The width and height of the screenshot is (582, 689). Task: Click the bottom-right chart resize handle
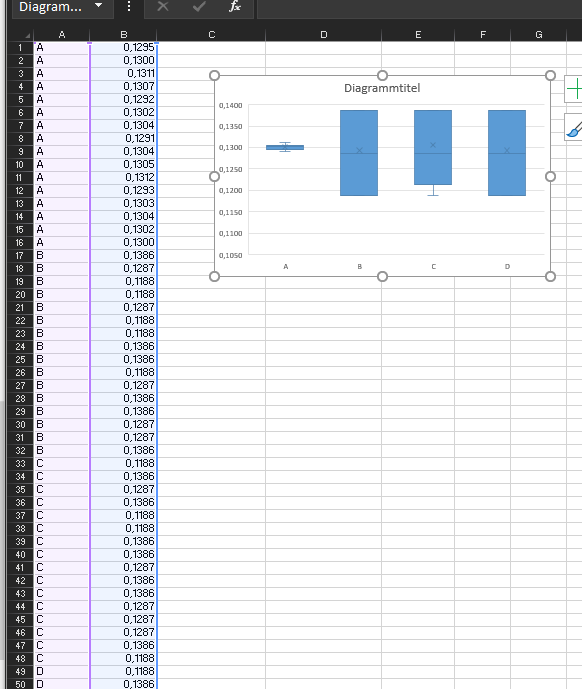[550, 276]
